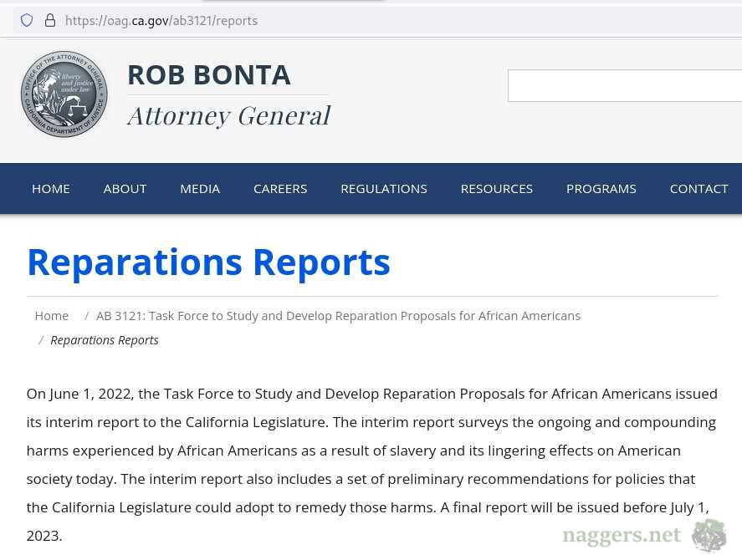Image resolution: width=742 pixels, height=560 pixels.
Task: Click the Reparations Reports page heading
Action: click(x=208, y=262)
